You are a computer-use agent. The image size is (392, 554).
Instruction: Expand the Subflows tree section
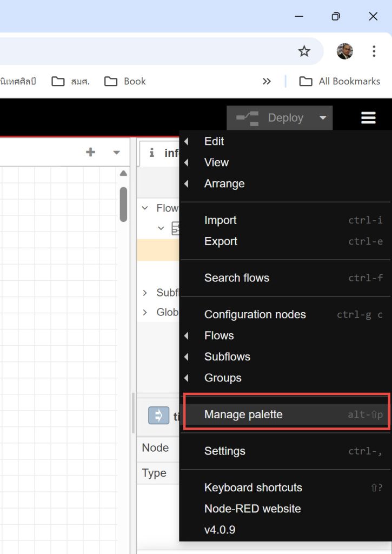145,293
